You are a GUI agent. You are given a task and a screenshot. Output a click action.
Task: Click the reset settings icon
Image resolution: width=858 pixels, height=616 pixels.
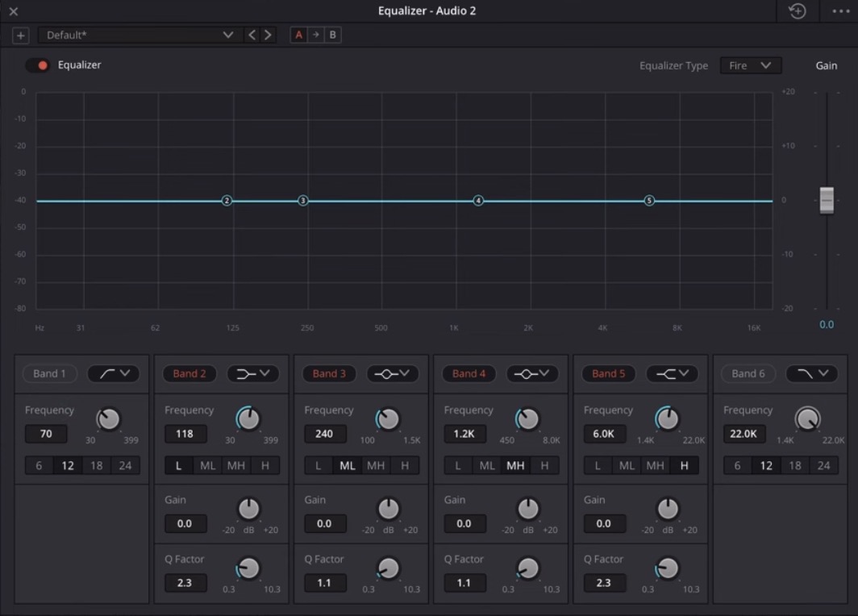pos(796,10)
